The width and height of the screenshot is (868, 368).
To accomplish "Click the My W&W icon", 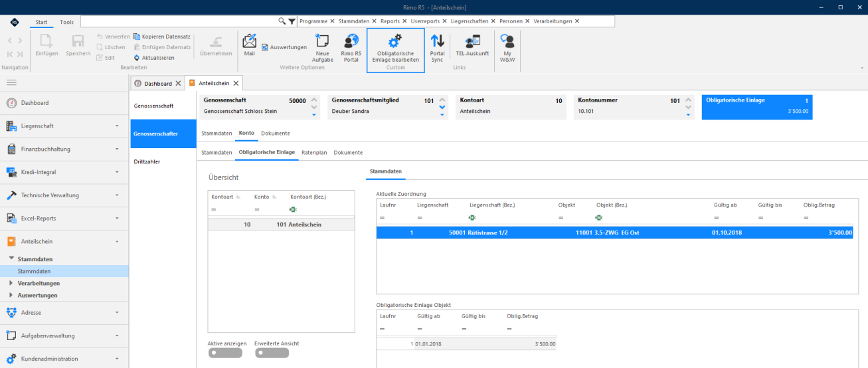I will (x=507, y=41).
